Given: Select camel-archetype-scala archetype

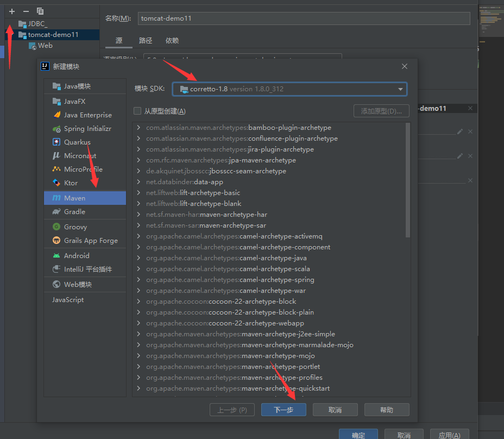Looking at the screenshot, I should tap(228, 269).
